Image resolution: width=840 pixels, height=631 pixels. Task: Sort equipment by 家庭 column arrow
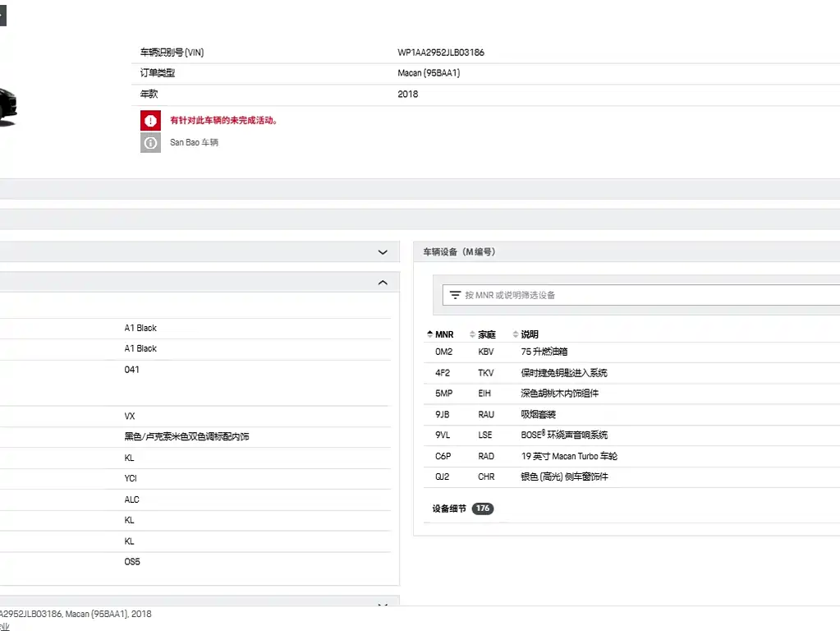472,334
